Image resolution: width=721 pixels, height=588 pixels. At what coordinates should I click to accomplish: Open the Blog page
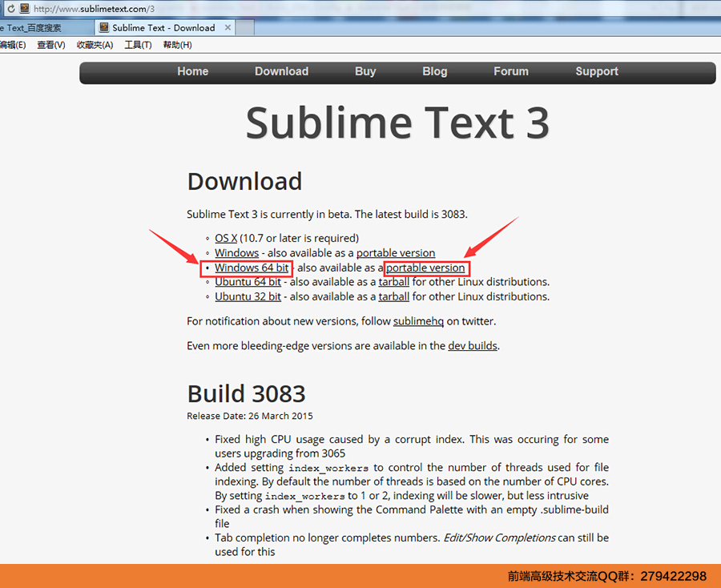434,71
